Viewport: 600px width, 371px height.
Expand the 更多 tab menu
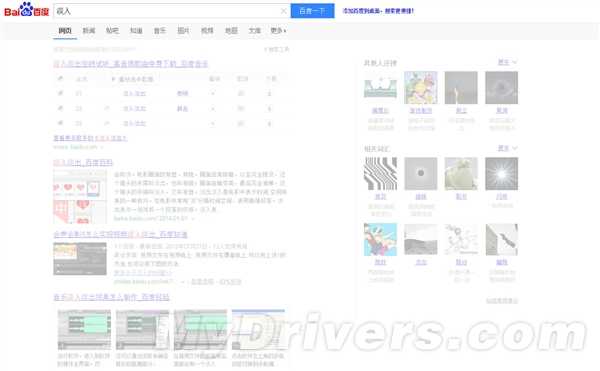[x=278, y=31]
